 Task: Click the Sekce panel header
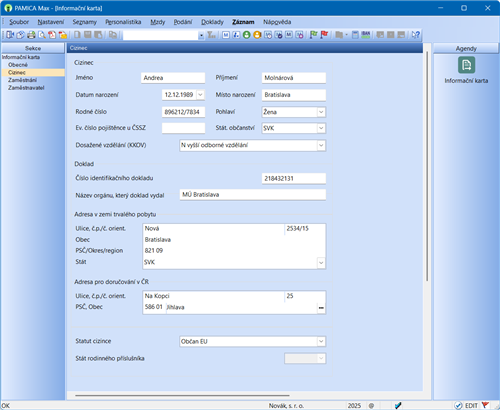(33, 48)
